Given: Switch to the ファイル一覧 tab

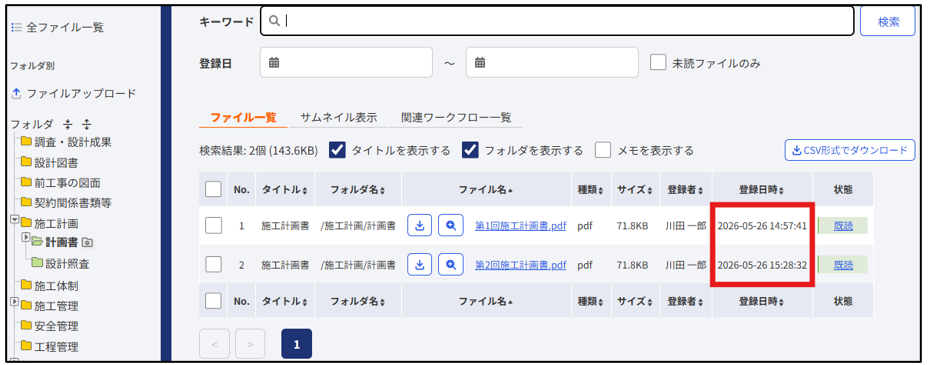Looking at the screenshot, I should tap(243, 117).
